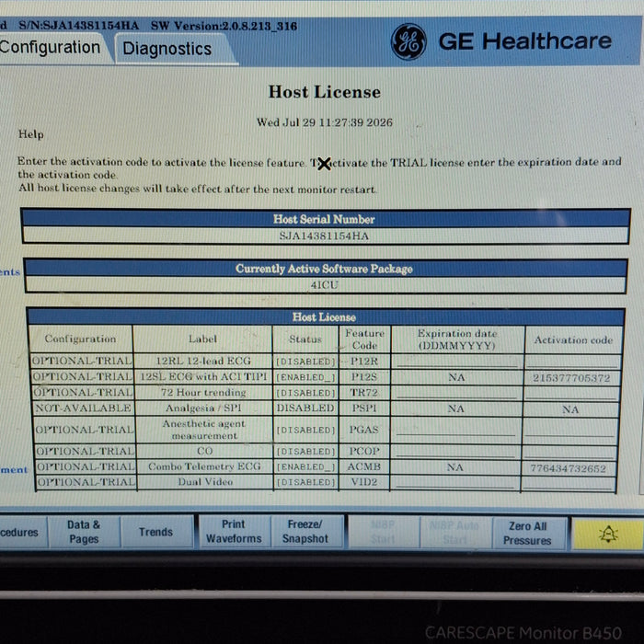Click the Expiration date column header
This screenshot has width=644, height=644.
(x=457, y=339)
